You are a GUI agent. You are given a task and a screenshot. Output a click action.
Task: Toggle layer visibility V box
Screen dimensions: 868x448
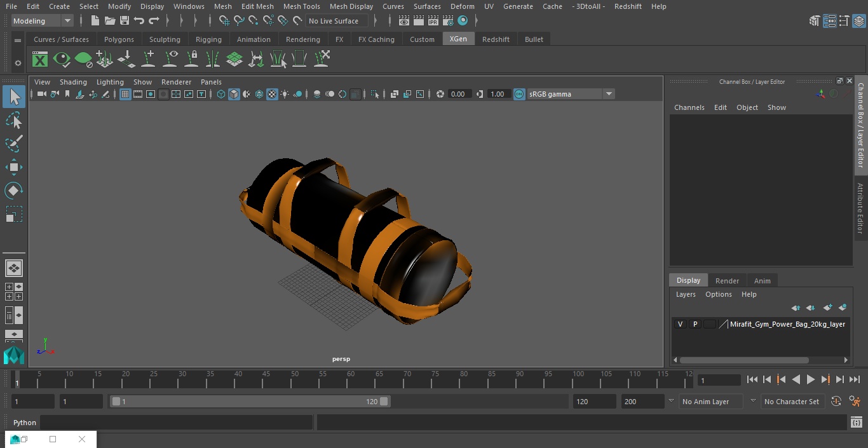(x=680, y=324)
